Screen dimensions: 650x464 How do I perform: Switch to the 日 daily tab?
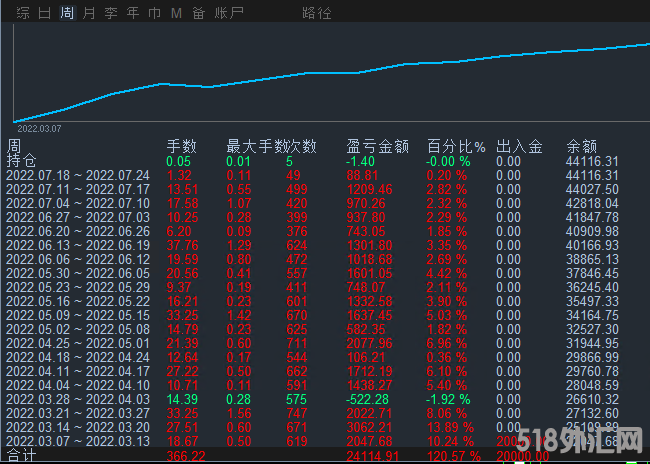click(x=45, y=13)
